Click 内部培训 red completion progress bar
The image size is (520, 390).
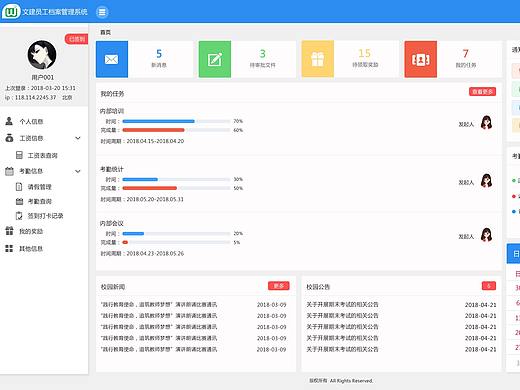point(154,130)
